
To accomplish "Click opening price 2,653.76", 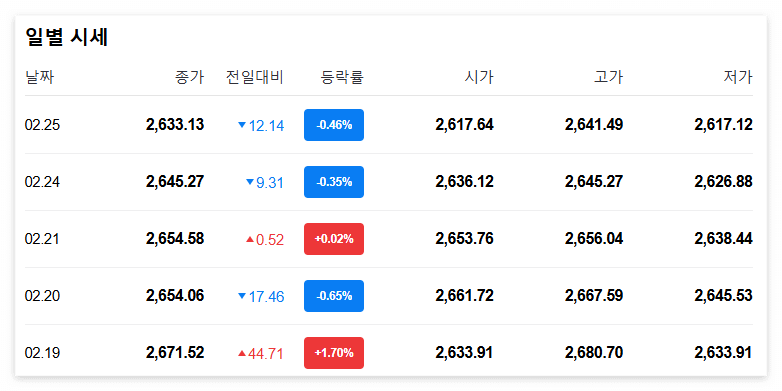I will point(464,239).
